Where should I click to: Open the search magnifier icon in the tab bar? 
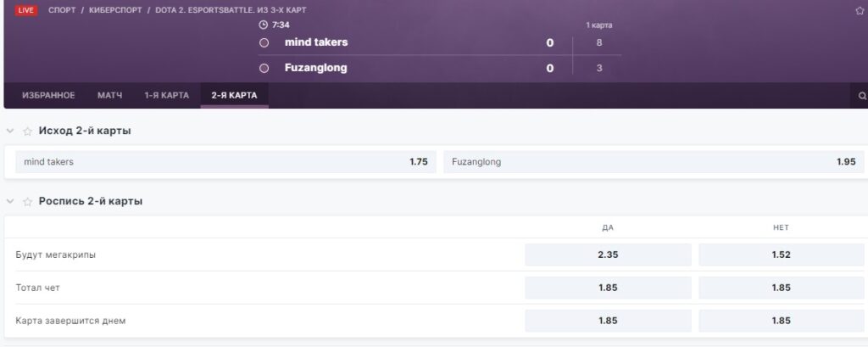862,96
